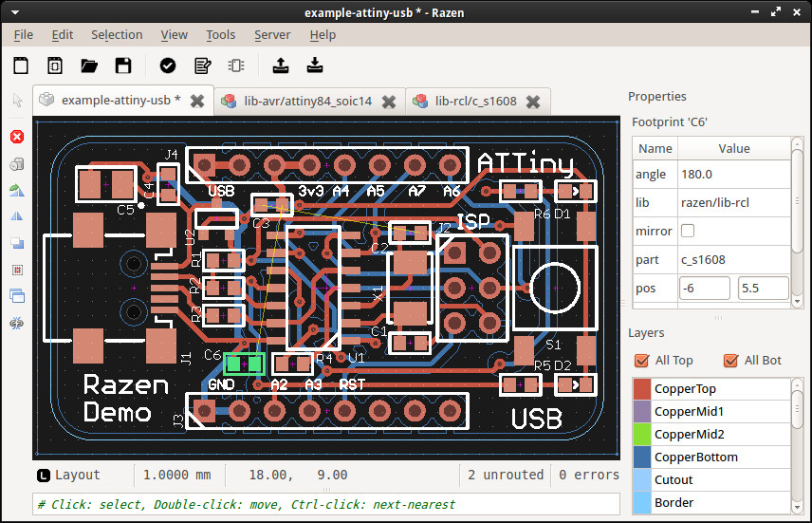
Task: Click the grid size 1.0000 mm status
Action: click(177, 476)
